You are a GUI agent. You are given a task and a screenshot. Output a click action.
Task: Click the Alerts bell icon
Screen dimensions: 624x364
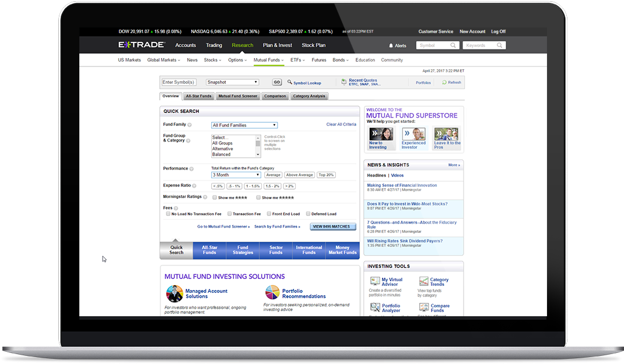[391, 45]
